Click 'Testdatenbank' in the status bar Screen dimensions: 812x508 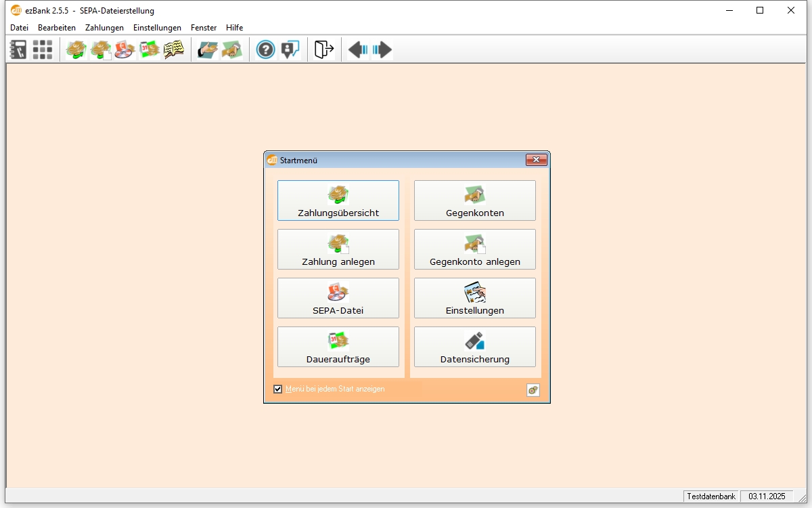pyautogui.click(x=711, y=496)
